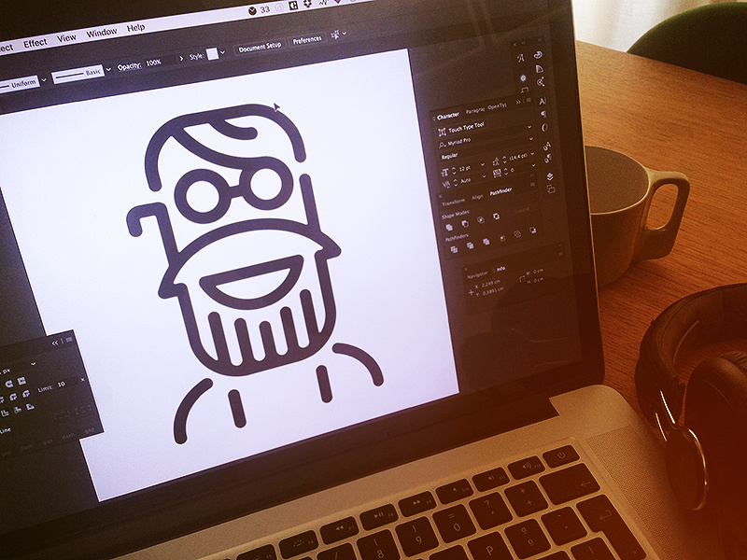The width and height of the screenshot is (747, 560).
Task: Click the leading stepper arrows
Action: [505, 160]
